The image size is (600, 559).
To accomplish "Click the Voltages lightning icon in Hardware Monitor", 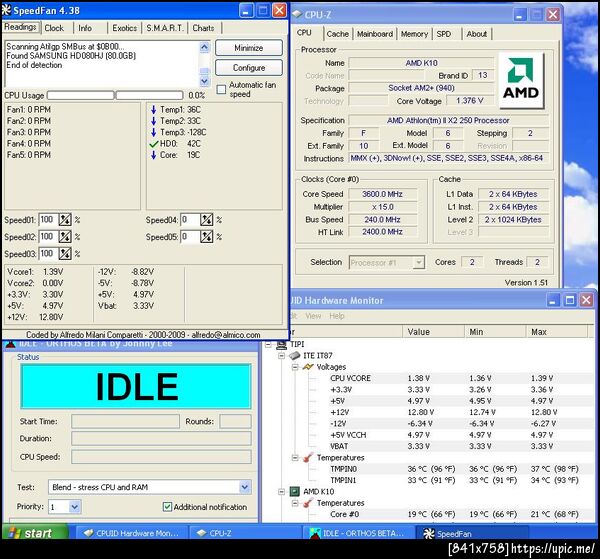I will coord(308,367).
